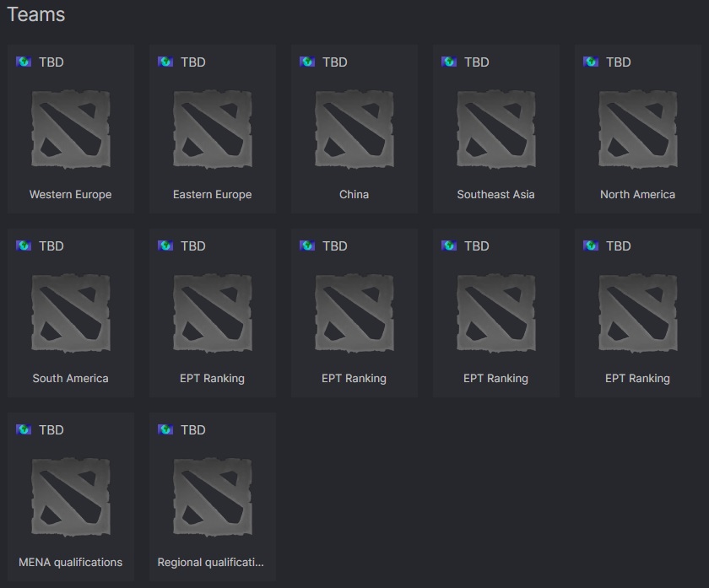This screenshot has height=588, width=709.
Task: Click the globe flag icon on Eastern Europe card
Action: click(165, 62)
